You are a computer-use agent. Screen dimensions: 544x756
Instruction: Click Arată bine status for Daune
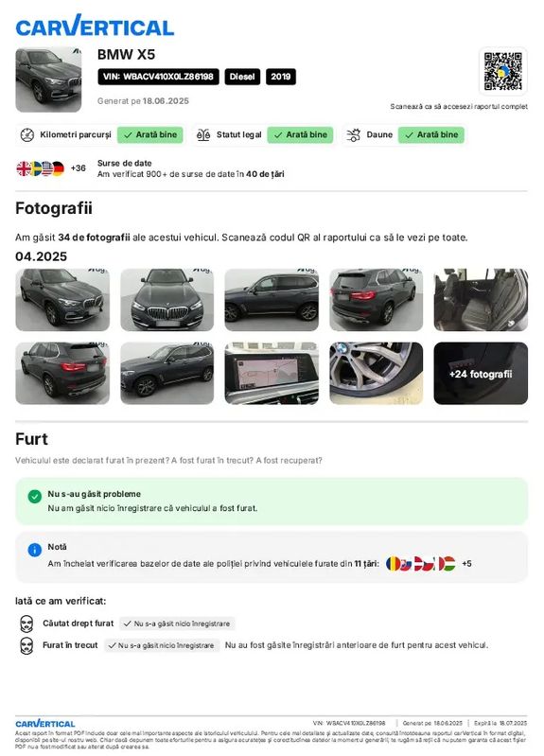431,135
